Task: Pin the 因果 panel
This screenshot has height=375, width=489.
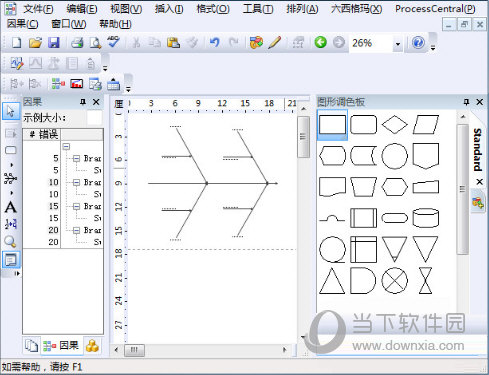Action: (83, 102)
